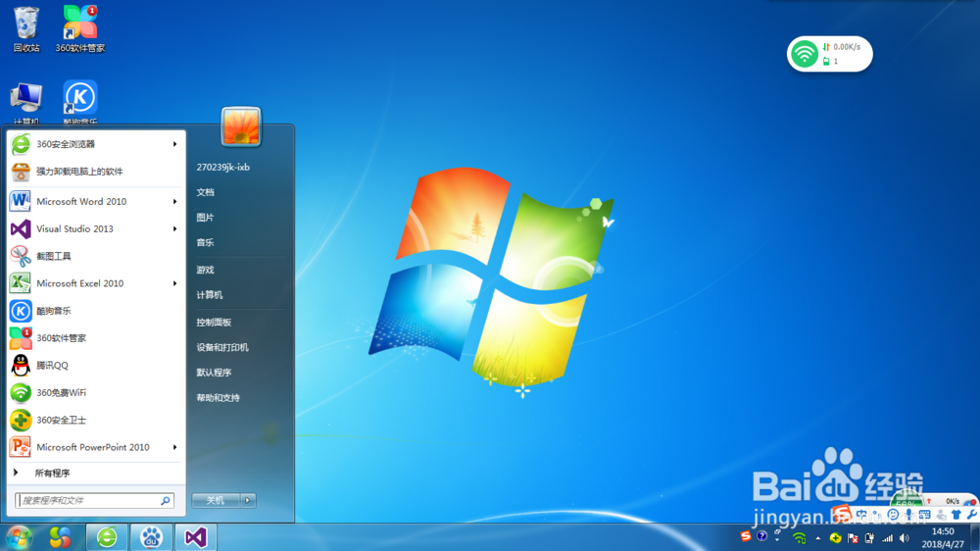Open 360软件管家 in the Start menu list
This screenshot has height=551, width=980.
coord(94,337)
